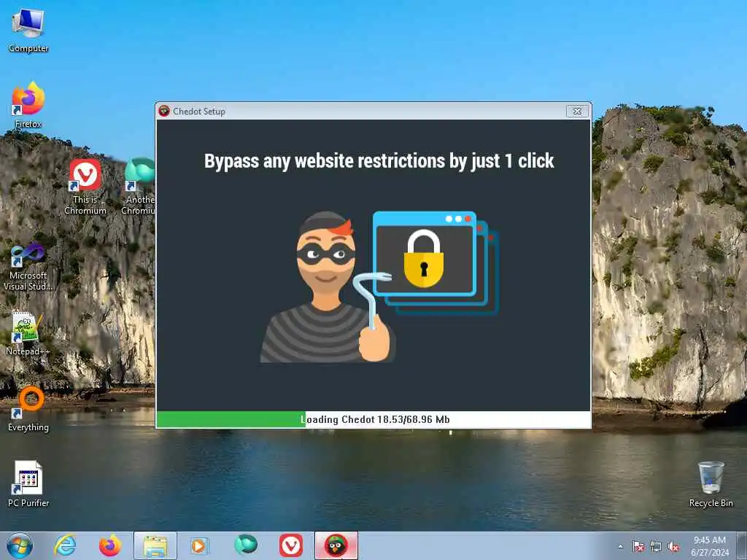Click the masked burglar illustration
The width and height of the screenshot is (747, 560).
(328, 287)
